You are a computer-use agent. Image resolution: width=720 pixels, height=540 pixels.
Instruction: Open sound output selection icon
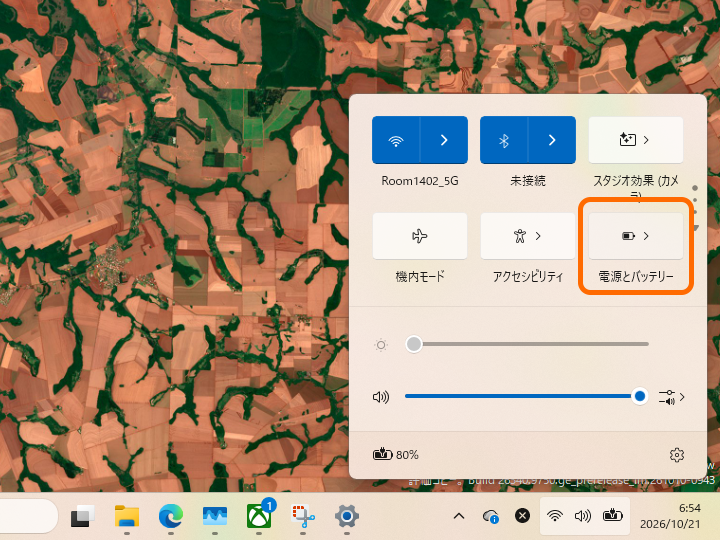(672, 397)
